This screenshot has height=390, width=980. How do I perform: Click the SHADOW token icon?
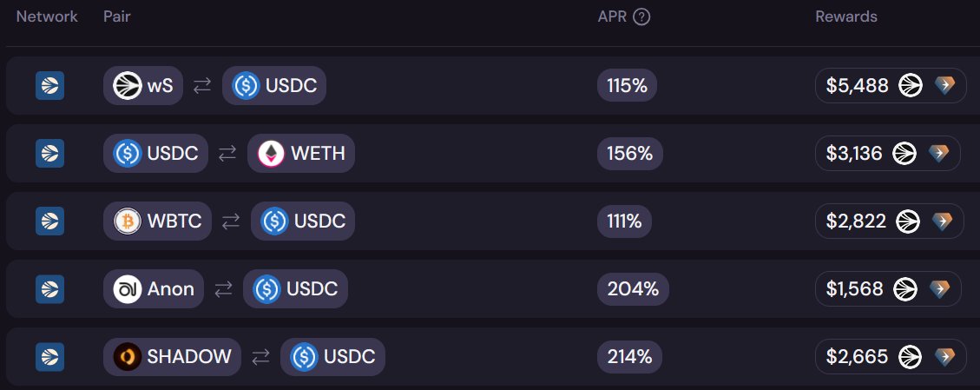click(x=128, y=356)
